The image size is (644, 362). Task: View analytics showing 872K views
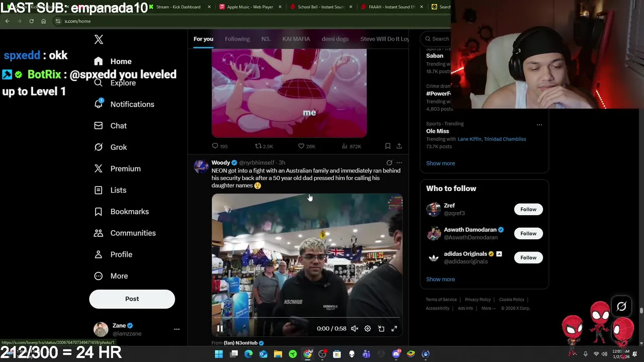coord(351,146)
